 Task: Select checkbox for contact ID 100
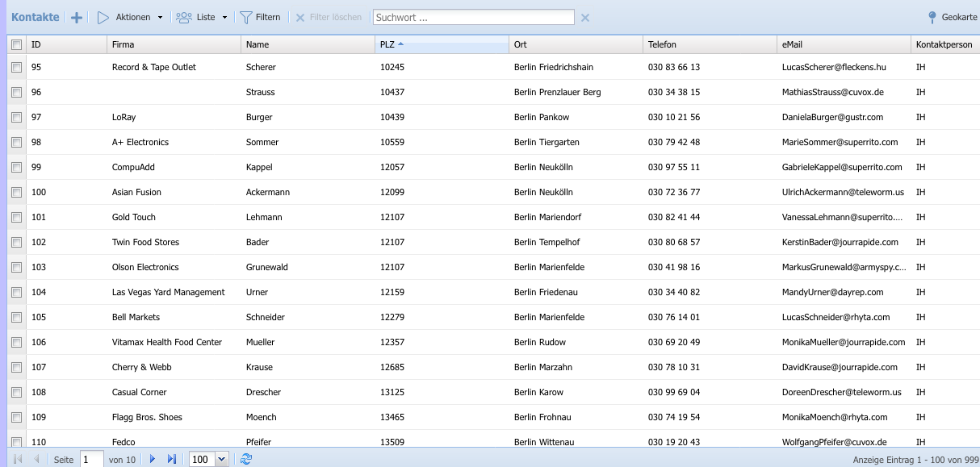(16, 193)
